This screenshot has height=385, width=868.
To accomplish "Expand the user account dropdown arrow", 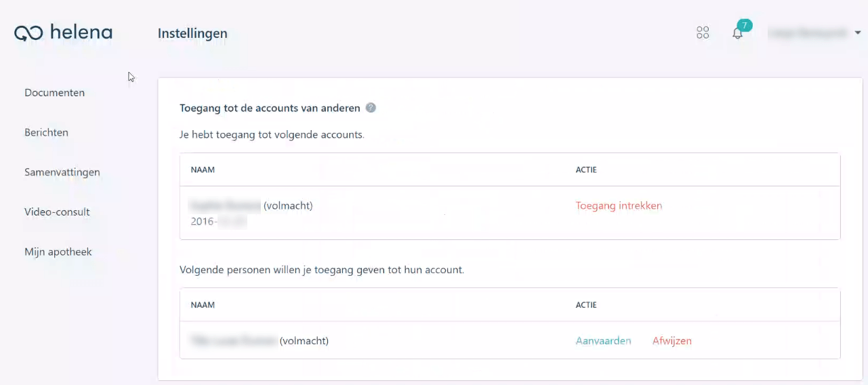I will click(x=858, y=33).
